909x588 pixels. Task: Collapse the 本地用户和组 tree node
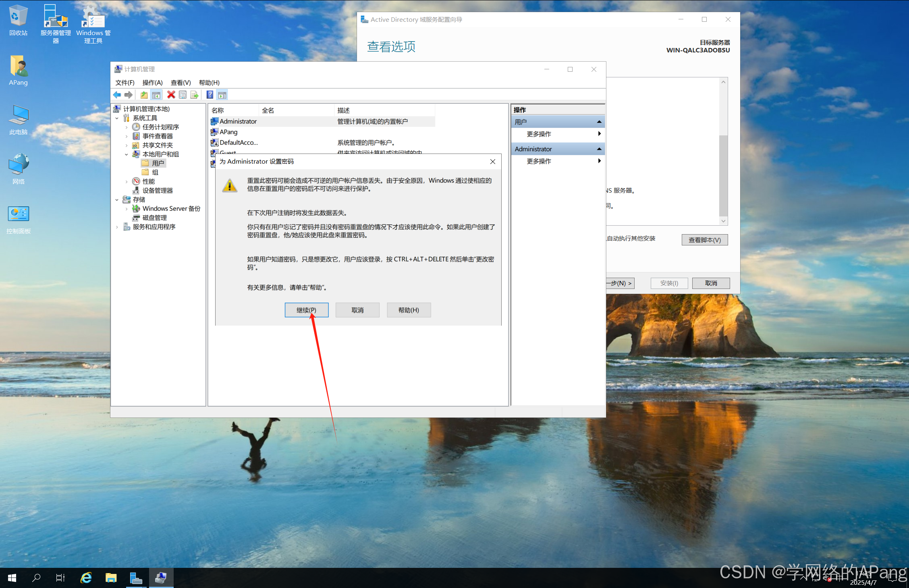[127, 154]
